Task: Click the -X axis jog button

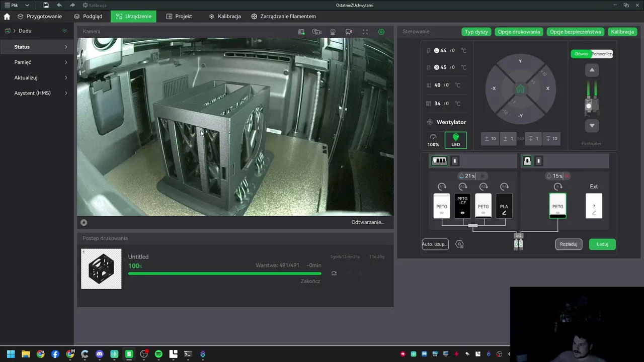Action: tap(494, 88)
